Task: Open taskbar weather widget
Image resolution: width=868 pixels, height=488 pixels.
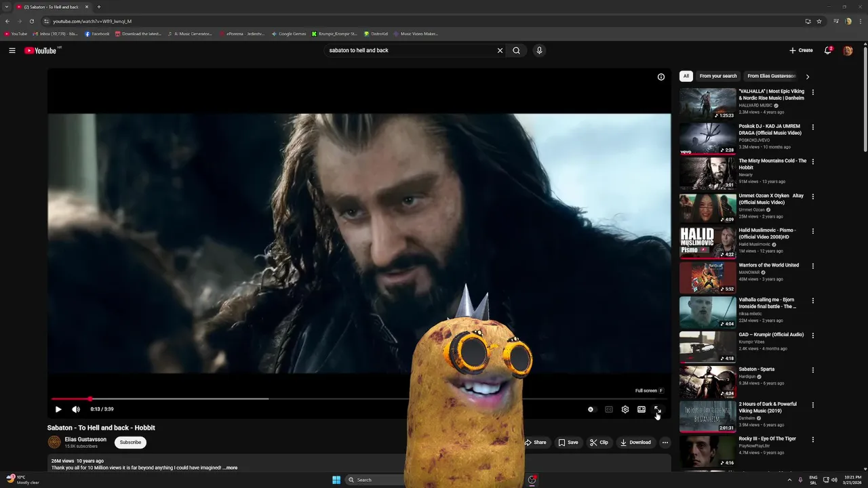Action: click(22, 480)
